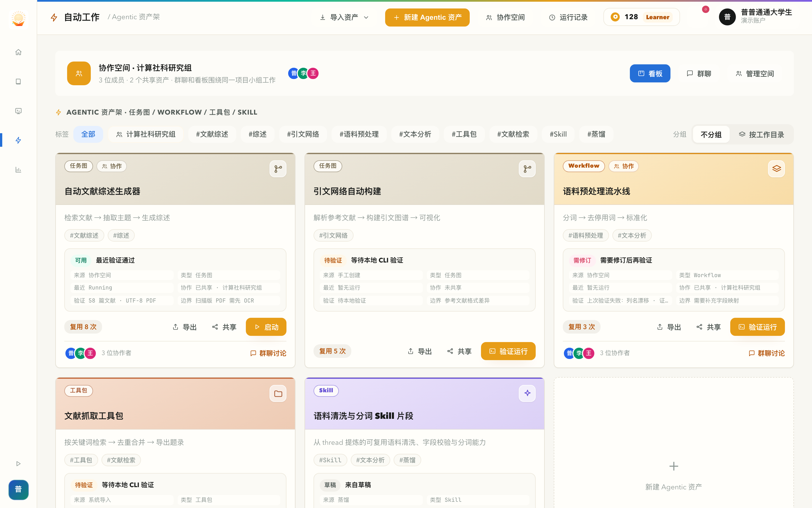
Task: Click the orange collaboration space group icon
Action: [79, 73]
